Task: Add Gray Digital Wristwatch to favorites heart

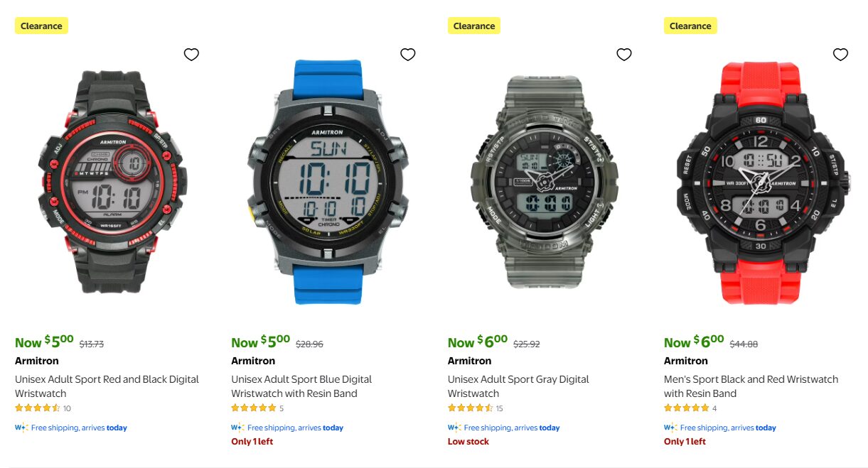Action: pyautogui.click(x=624, y=55)
